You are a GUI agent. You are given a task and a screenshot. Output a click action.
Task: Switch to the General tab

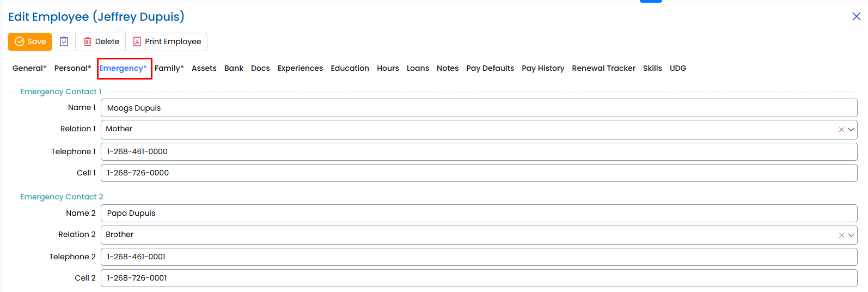point(29,68)
